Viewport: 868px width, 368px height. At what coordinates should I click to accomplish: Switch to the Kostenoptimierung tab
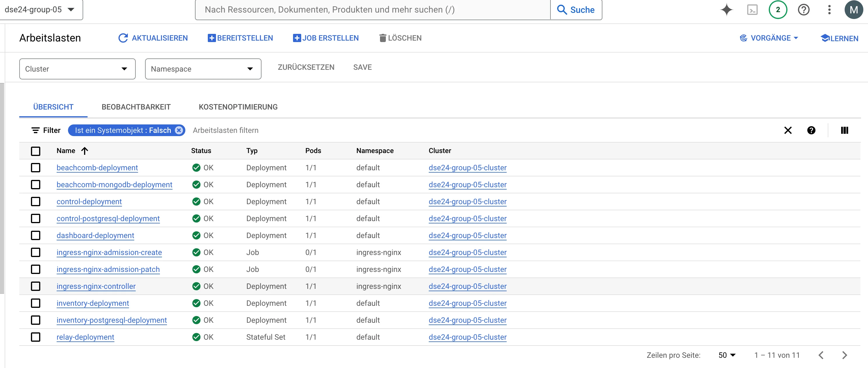238,107
